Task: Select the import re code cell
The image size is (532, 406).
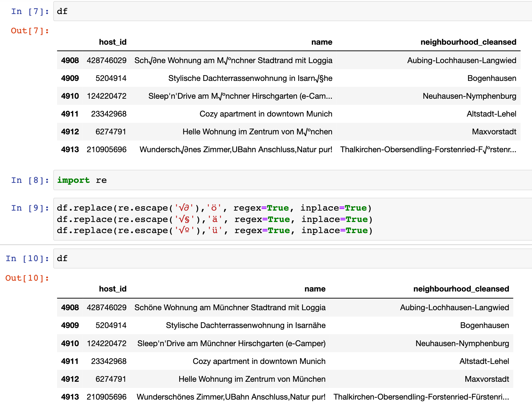Action: coord(293,180)
